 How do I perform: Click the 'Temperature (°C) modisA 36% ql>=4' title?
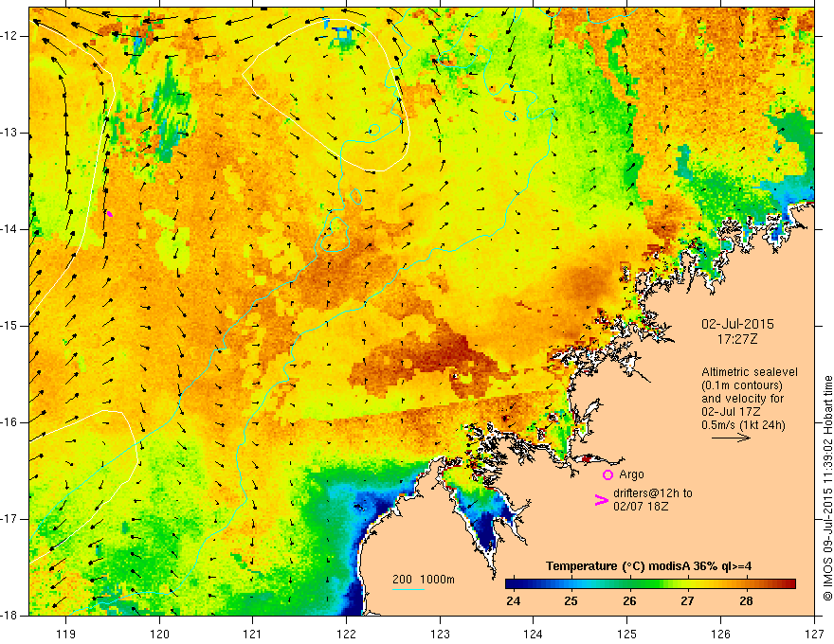coord(648,566)
